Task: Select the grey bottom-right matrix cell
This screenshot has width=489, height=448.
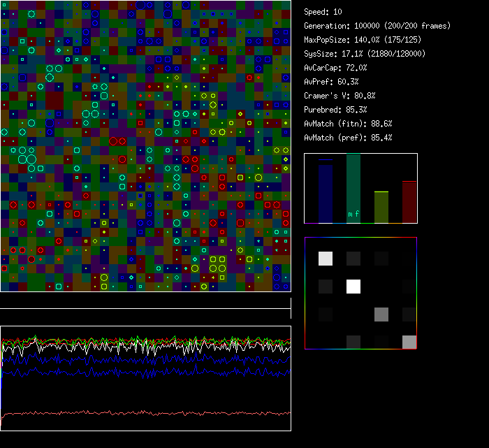Action: point(409,342)
